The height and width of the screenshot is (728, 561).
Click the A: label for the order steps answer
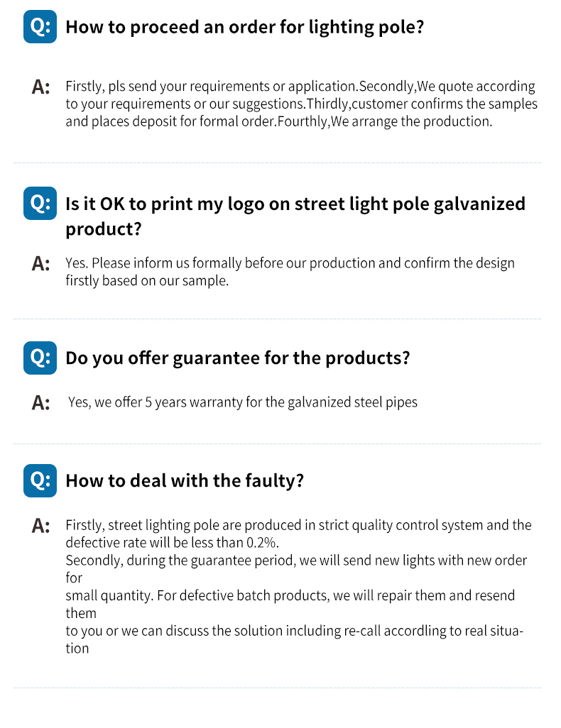coord(41,87)
